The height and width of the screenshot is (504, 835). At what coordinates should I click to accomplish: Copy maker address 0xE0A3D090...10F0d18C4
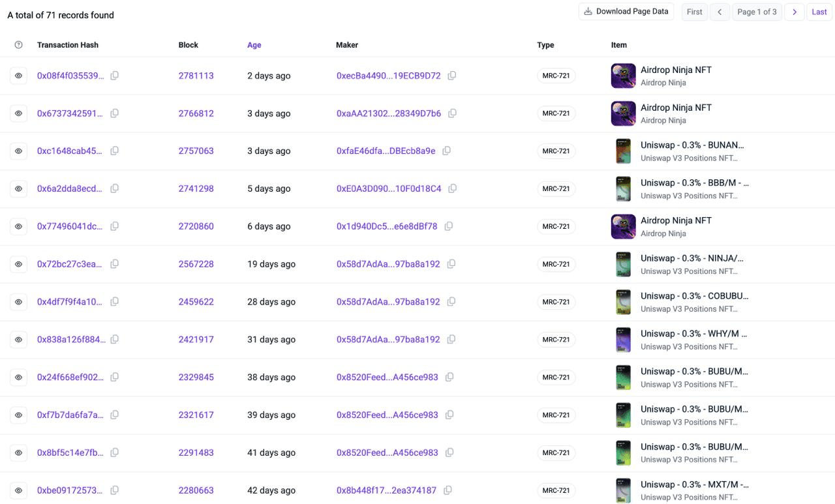coord(452,189)
